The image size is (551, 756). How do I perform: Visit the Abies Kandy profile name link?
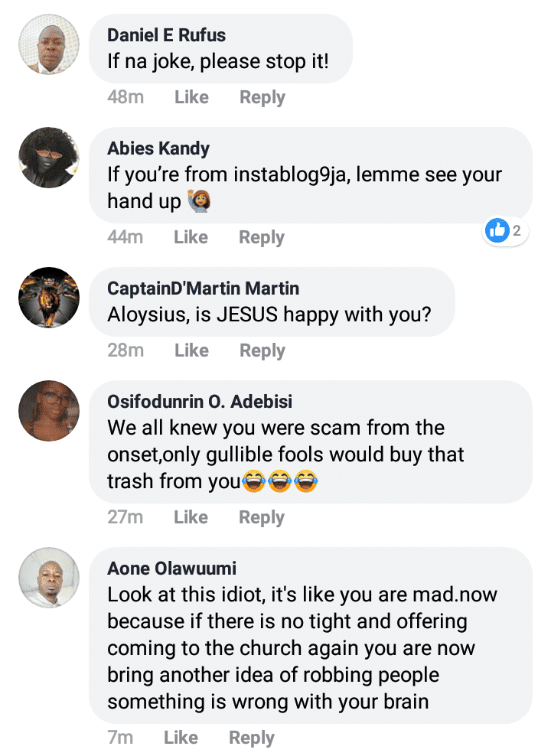pos(158,148)
